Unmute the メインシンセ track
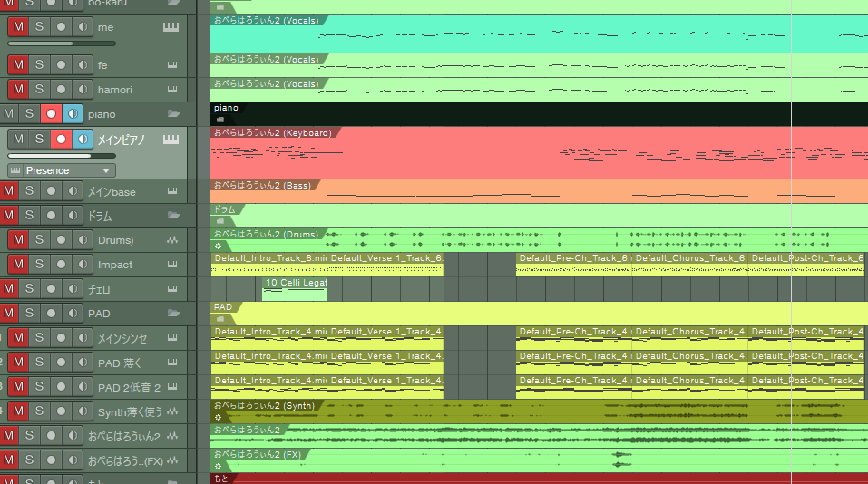This screenshot has width=868, height=484. click(x=18, y=337)
